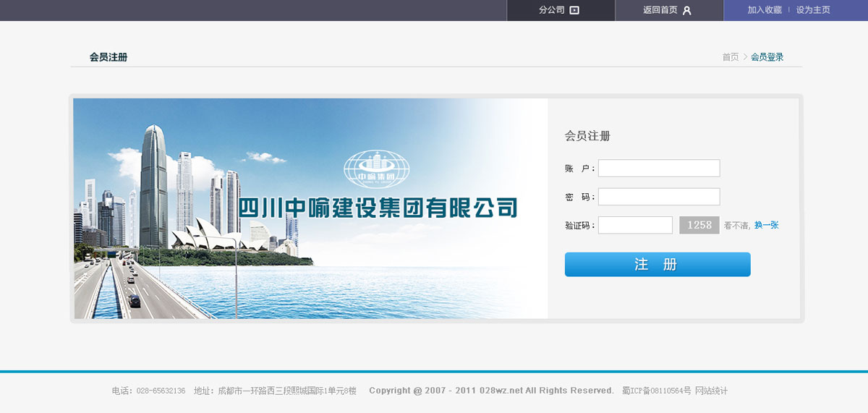Screen dimensions: 868x413
Task: Navigate to 首页 in the breadcrumb
Action: (x=731, y=57)
